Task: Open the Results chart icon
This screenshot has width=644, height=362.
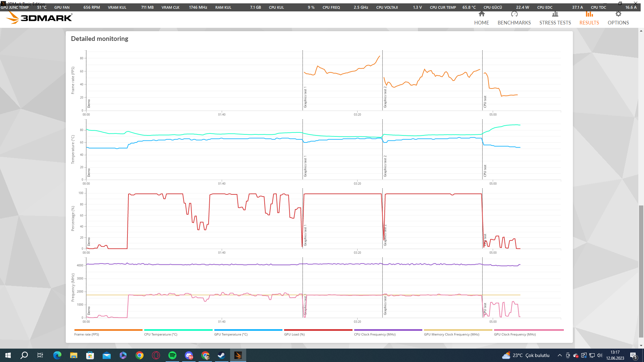Action: pos(589,14)
